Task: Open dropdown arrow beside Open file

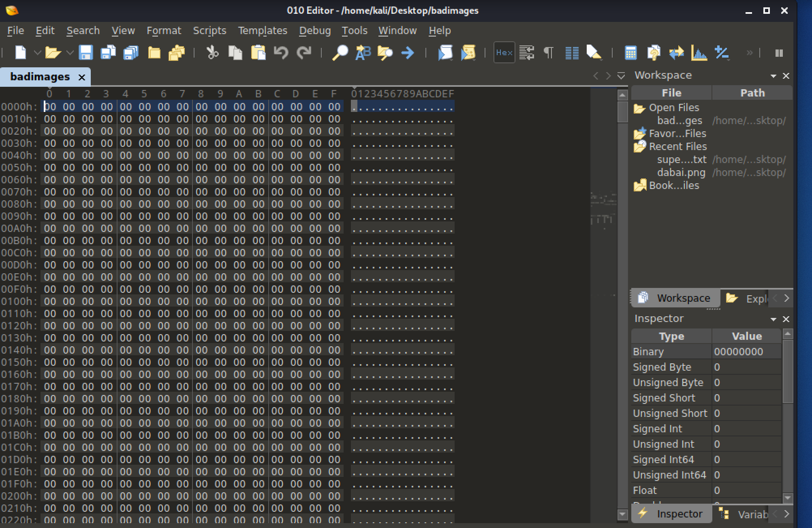Action: pos(70,53)
